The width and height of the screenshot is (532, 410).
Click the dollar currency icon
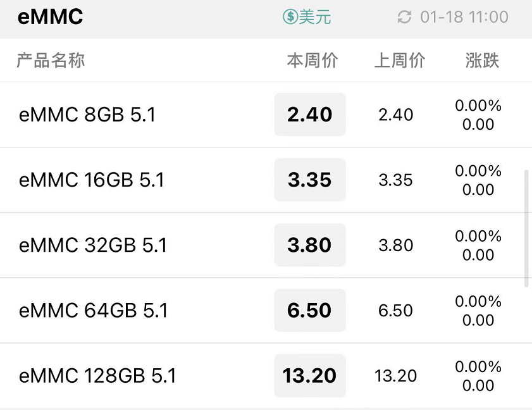pos(290,16)
